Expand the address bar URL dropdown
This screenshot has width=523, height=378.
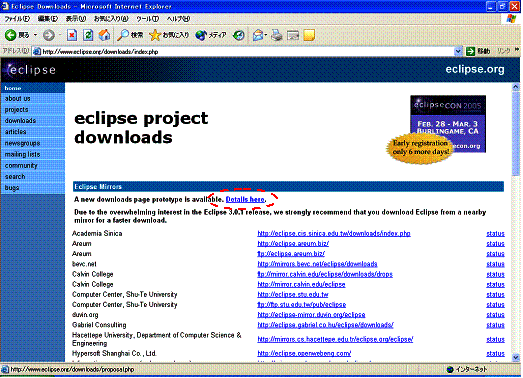tap(458, 51)
